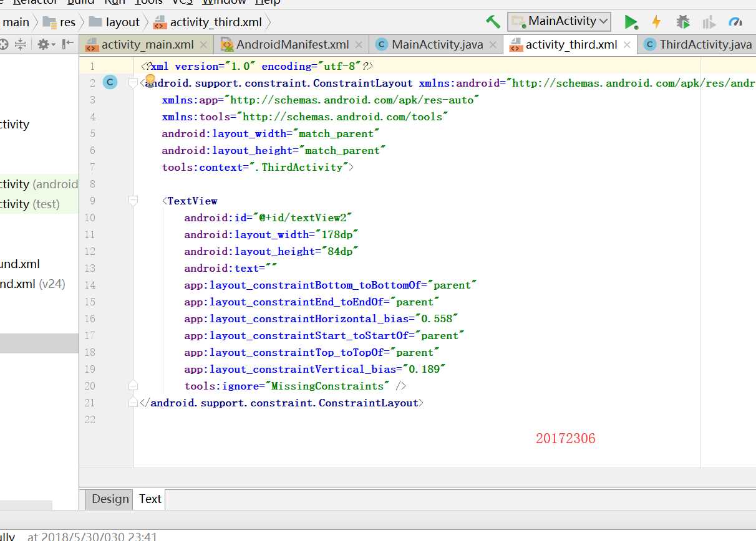Select project tree item ending '(test)'
The width and height of the screenshot is (756, 541).
click(x=39, y=204)
